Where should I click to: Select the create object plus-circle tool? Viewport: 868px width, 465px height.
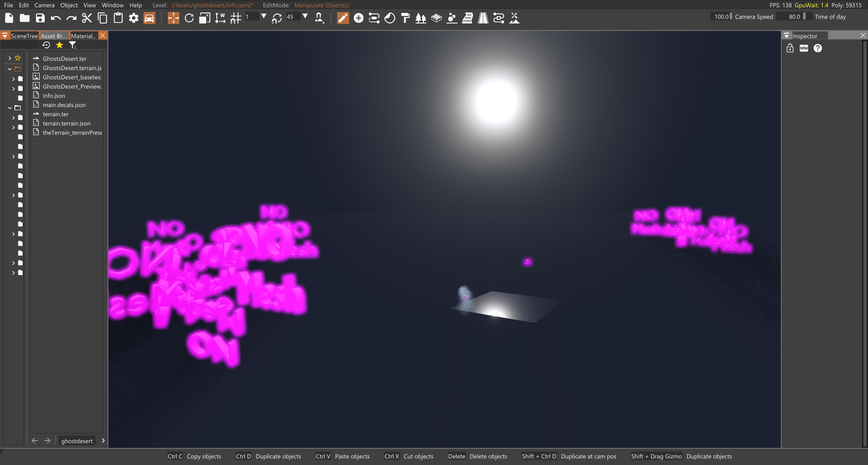(x=358, y=18)
